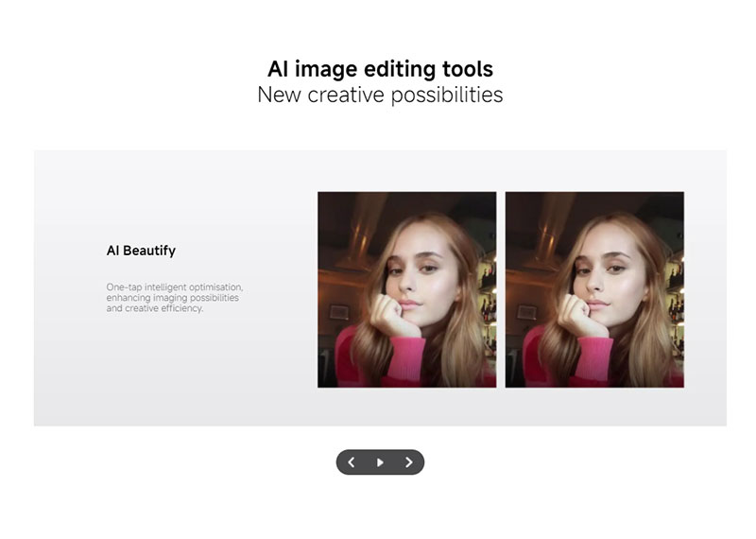The height and width of the screenshot is (539, 756).
Task: Click the 'One-tap intelligent optimisation' text line
Action: point(175,287)
